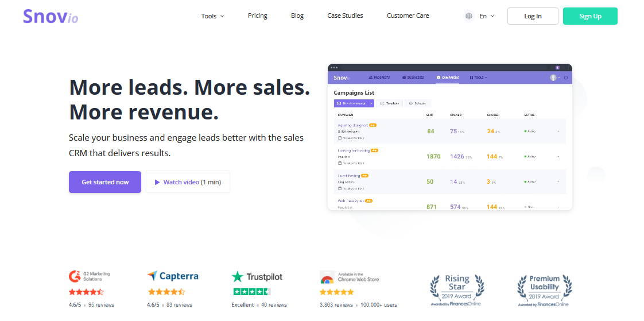Image resolution: width=644 pixels, height=321 pixels.
Task: Expand the En language selector
Action: click(487, 16)
